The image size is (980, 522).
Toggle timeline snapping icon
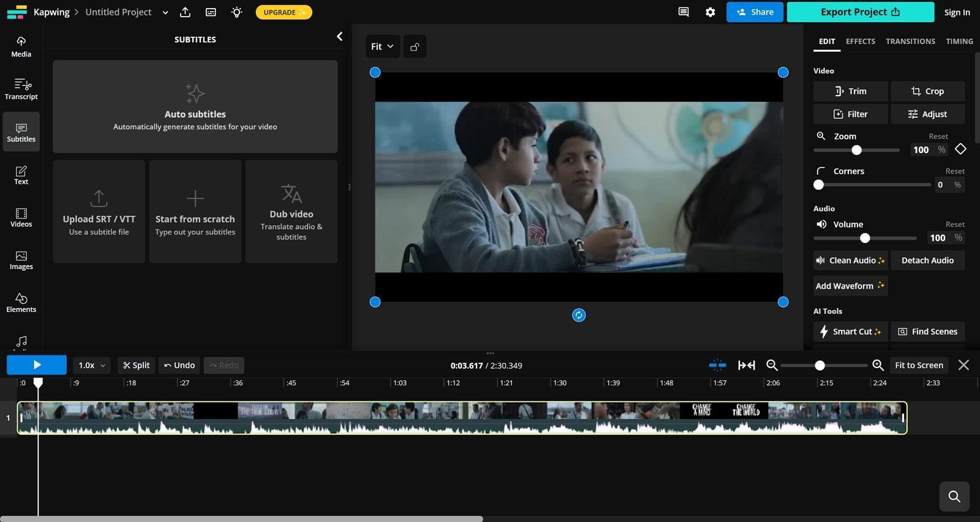[717, 365]
